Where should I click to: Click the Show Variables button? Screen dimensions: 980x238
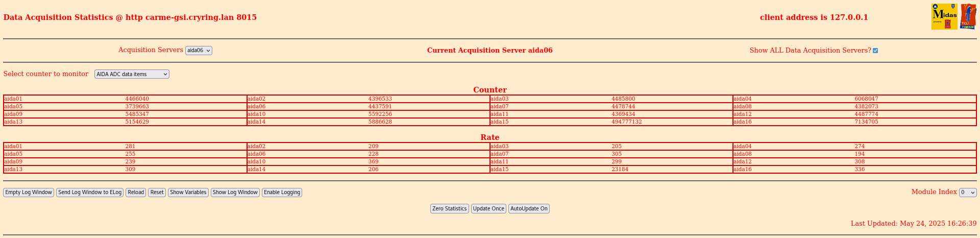pos(188,193)
